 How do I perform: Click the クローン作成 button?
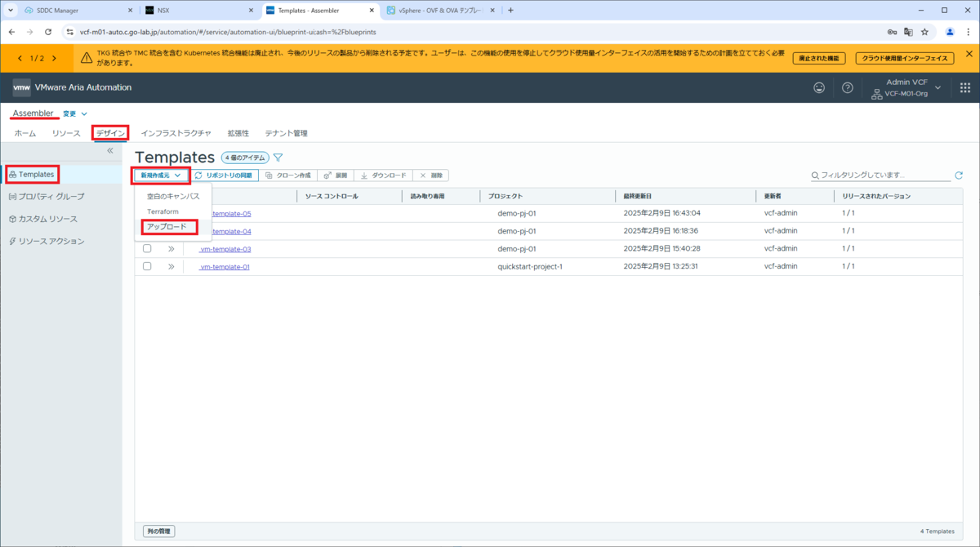[x=288, y=176]
